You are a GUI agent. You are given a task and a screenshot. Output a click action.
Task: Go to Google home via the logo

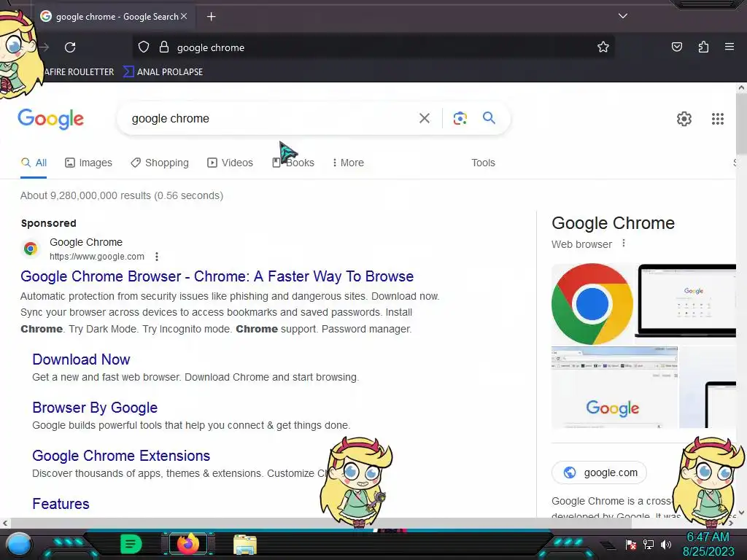(x=50, y=119)
